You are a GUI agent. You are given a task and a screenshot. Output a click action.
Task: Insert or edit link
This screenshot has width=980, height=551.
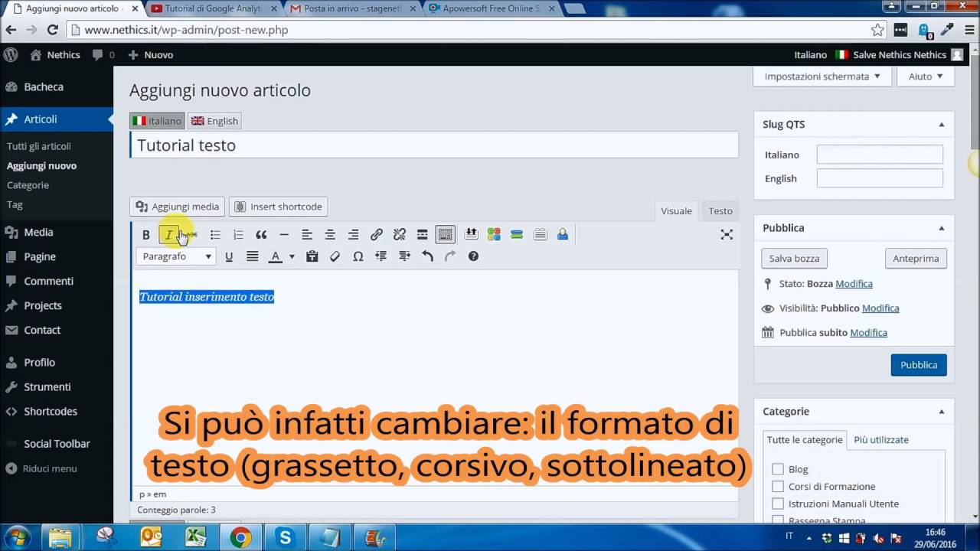(x=376, y=235)
